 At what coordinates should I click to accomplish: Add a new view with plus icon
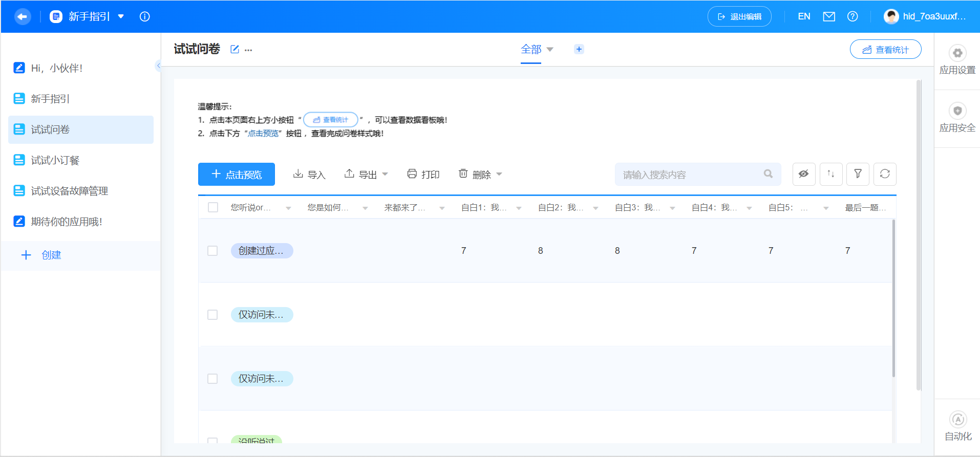579,49
